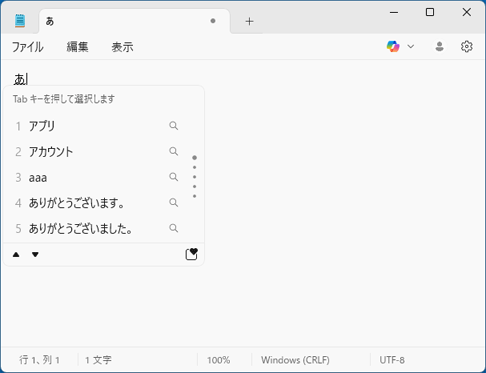Open Copilot from the colorful icon
This screenshot has width=486, height=373.
point(393,46)
